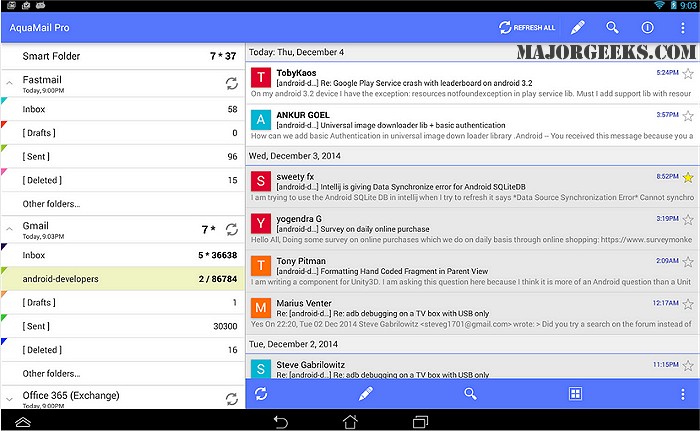This screenshot has width=700, height=431.
Task: Star the ANKUR GOEL message
Action: [688, 116]
